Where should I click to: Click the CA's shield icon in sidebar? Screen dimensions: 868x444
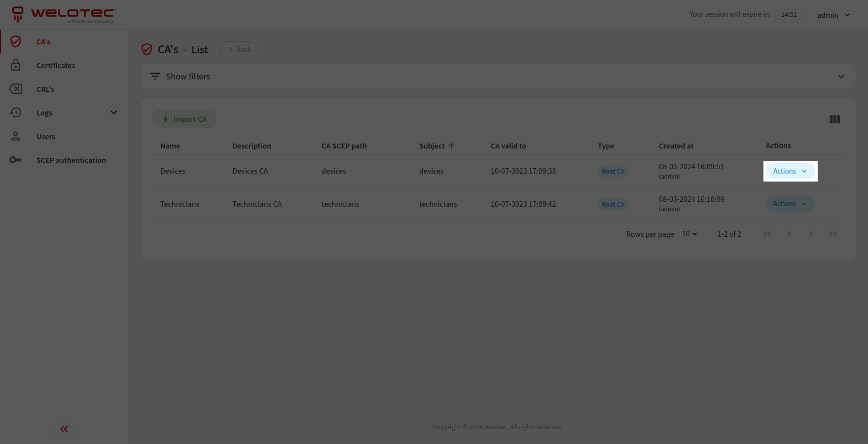coord(16,41)
